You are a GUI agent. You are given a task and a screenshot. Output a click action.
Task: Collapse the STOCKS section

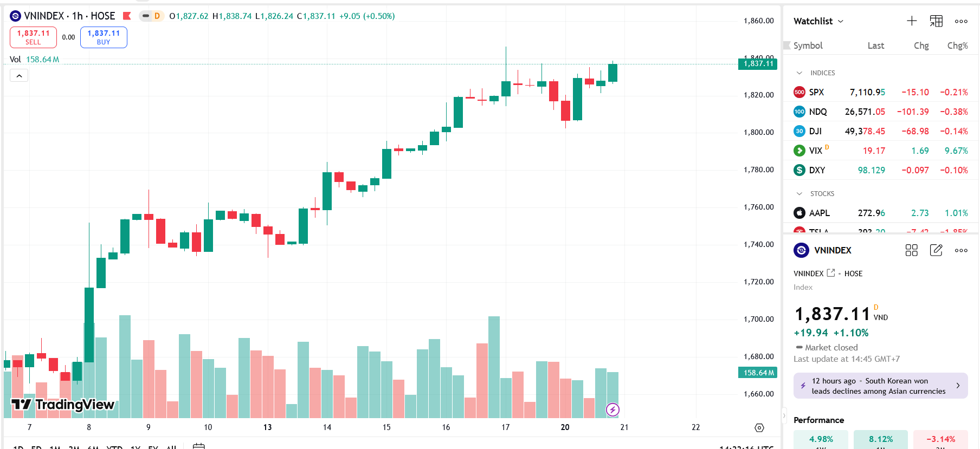[799, 193]
